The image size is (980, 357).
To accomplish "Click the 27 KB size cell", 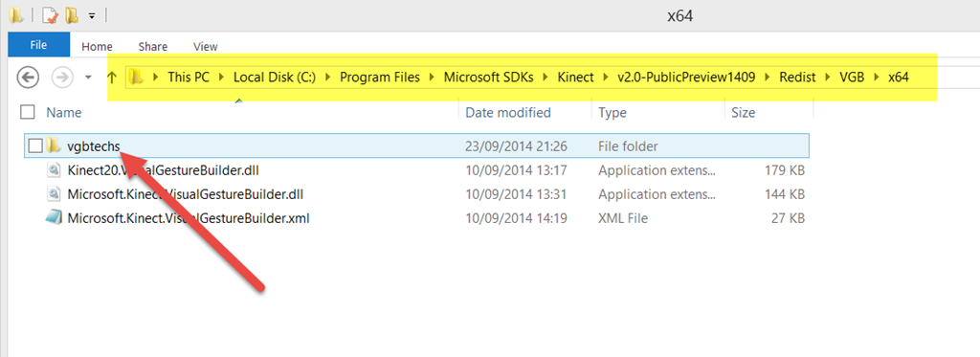I will click(x=789, y=219).
